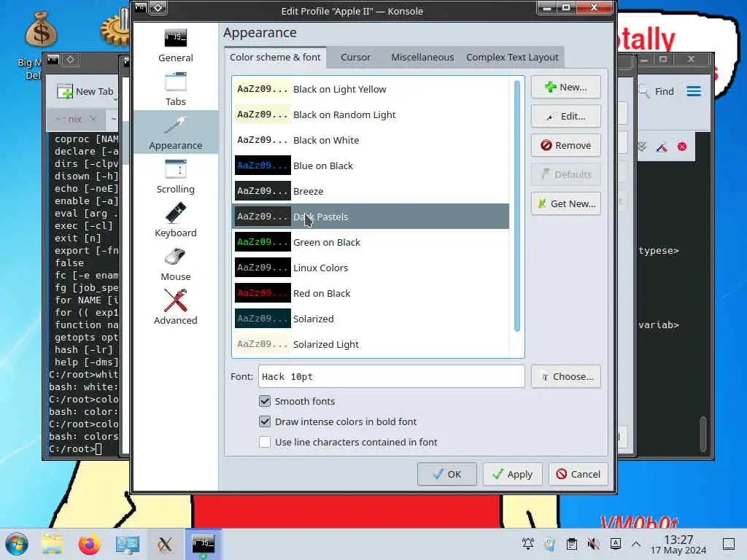Click the Get New... button

[x=566, y=203]
